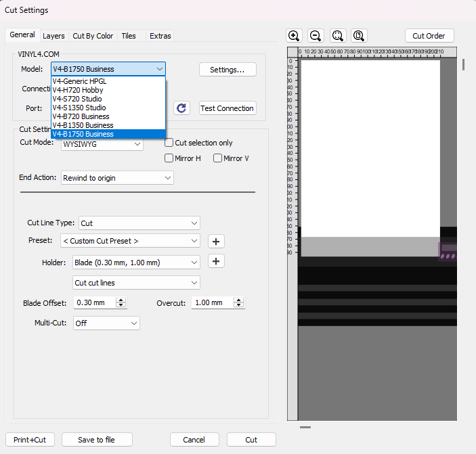Click the Cut Order button
This screenshot has width=476, height=454.
(x=429, y=36)
